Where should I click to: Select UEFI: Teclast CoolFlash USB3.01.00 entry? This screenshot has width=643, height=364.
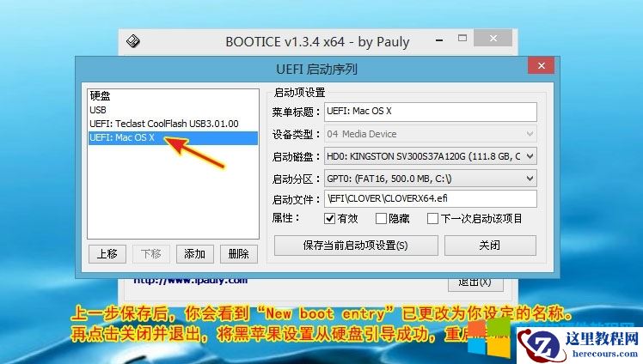tap(173, 124)
